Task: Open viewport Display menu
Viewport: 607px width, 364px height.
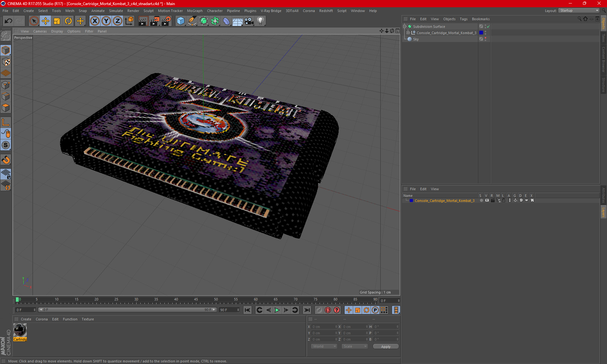Action: click(x=57, y=31)
